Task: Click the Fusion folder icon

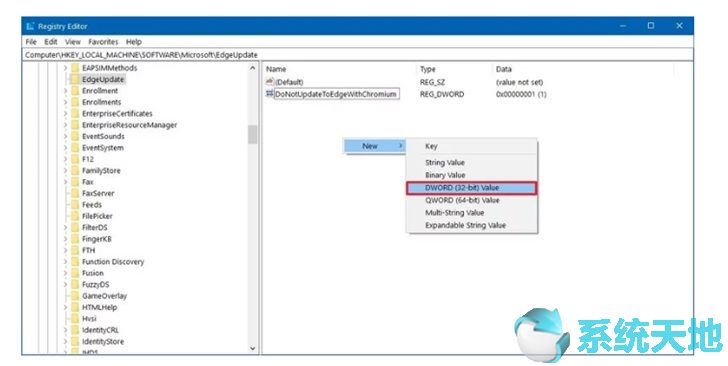Action: tap(75, 273)
